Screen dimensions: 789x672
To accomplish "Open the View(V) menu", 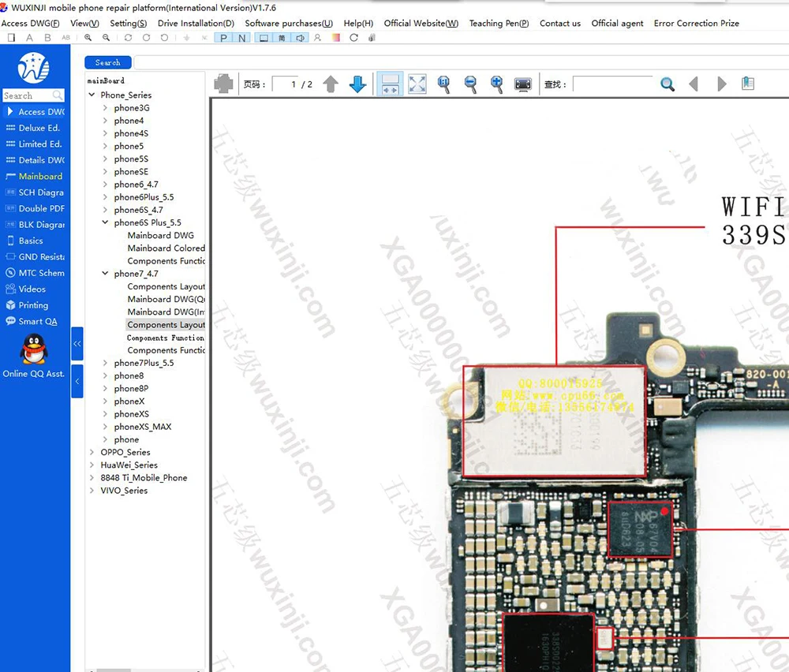I will (x=84, y=23).
